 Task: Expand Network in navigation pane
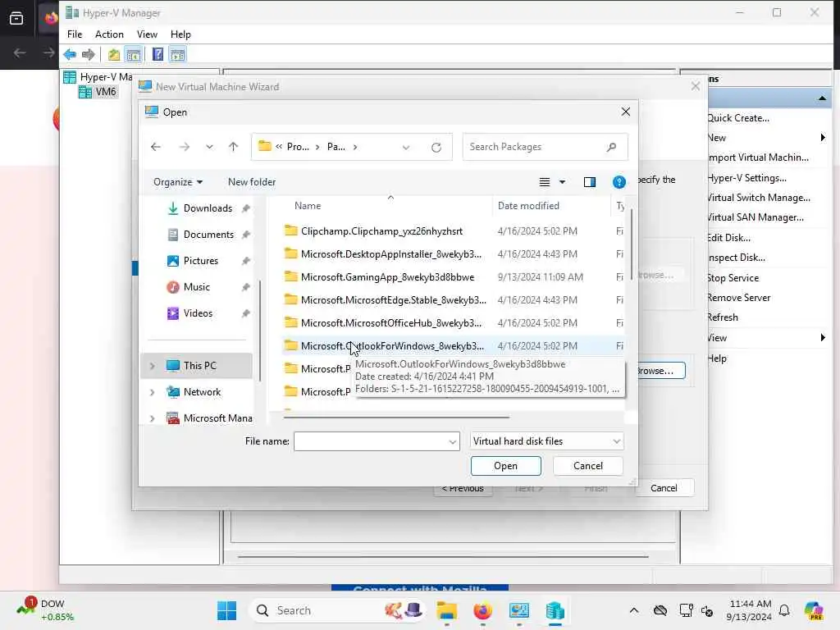152,392
